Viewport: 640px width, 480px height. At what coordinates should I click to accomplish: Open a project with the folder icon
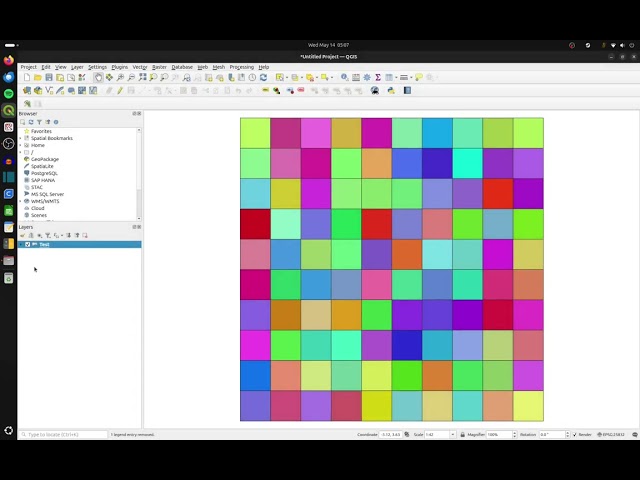point(38,77)
